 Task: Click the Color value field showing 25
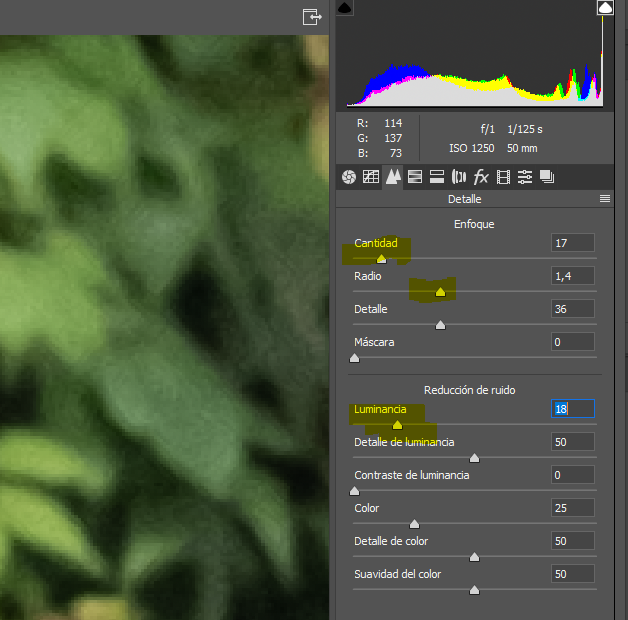pos(573,508)
